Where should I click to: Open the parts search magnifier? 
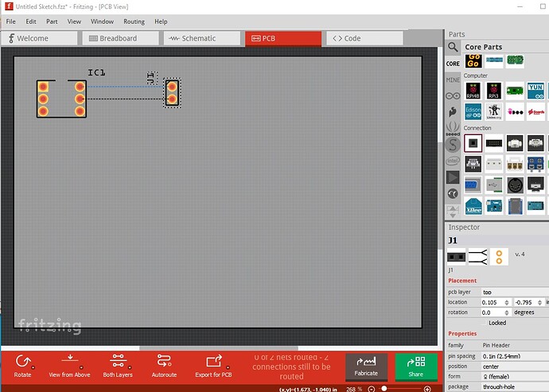tap(453, 47)
